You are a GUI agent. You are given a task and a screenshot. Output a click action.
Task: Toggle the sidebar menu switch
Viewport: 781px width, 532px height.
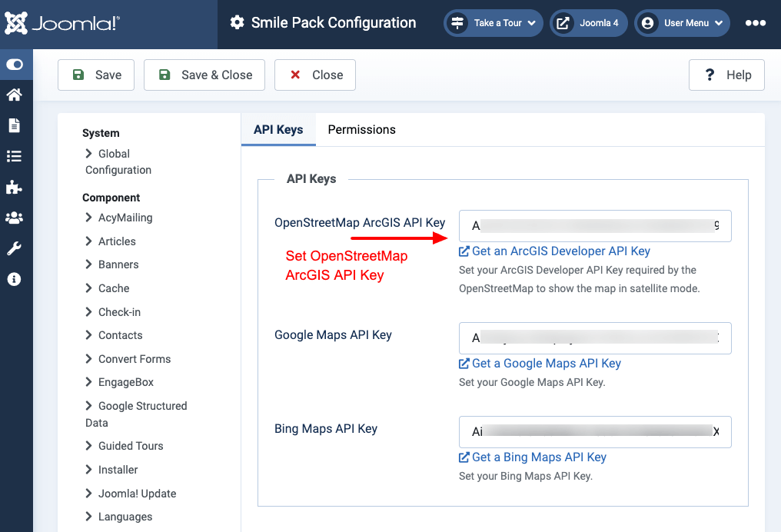coord(15,65)
